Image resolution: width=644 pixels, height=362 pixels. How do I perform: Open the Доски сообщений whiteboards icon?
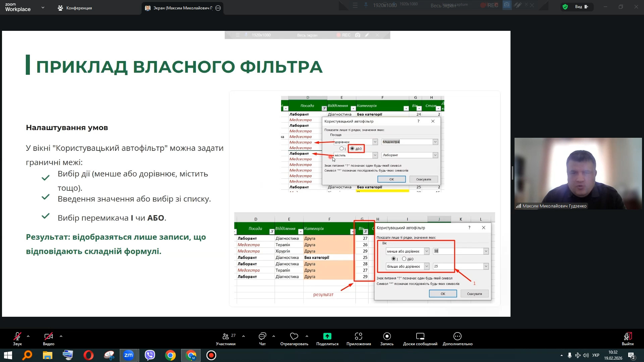point(420,336)
